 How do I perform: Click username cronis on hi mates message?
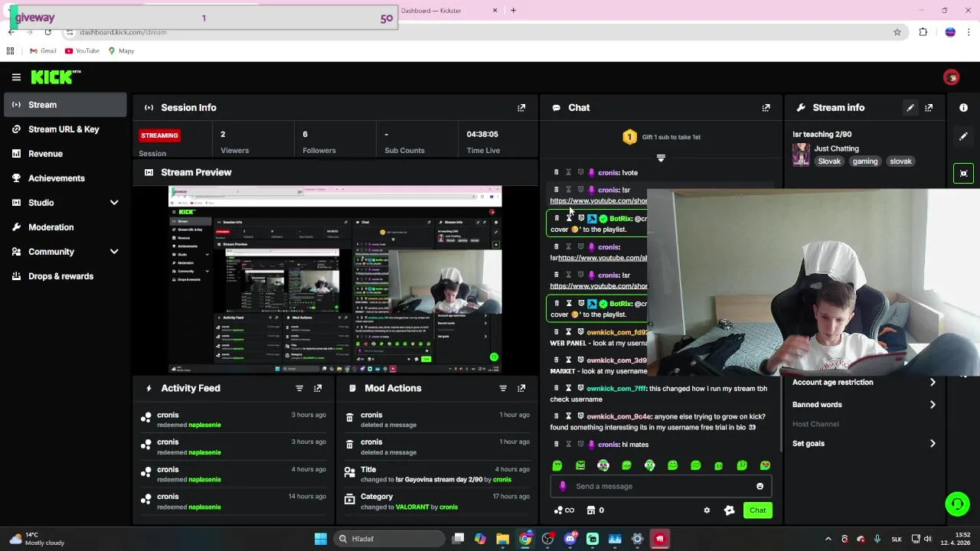[608, 445]
